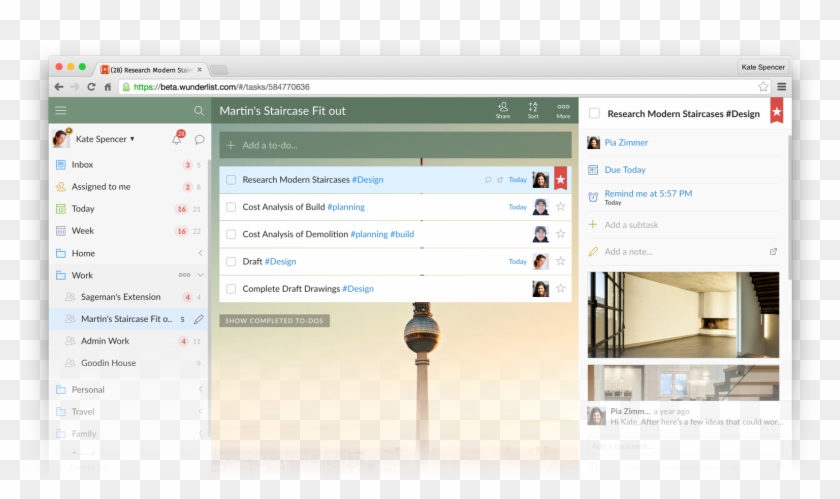Check off Cost Analysis of Build
840x499 pixels.
(231, 207)
